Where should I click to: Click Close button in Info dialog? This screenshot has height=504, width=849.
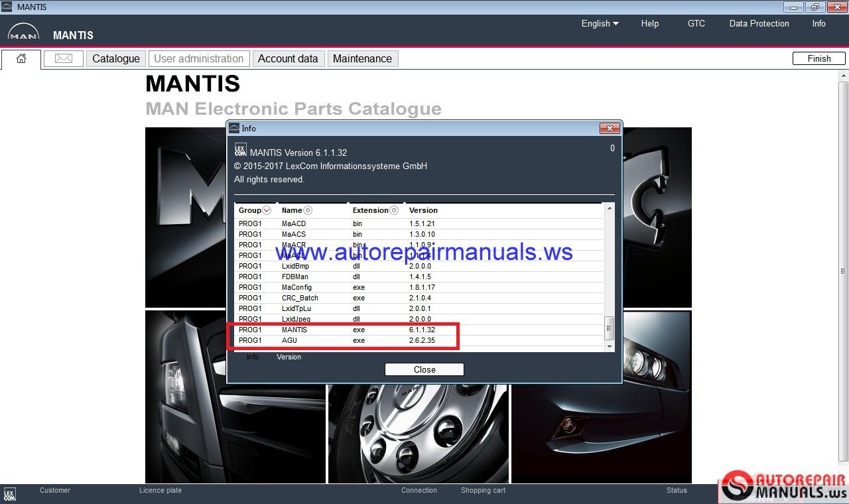[x=424, y=369]
